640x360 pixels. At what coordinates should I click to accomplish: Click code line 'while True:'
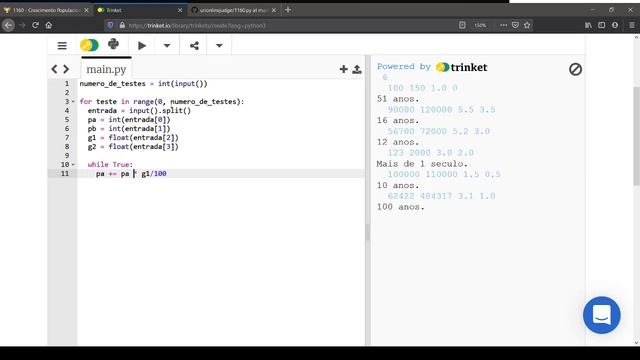(x=110, y=164)
